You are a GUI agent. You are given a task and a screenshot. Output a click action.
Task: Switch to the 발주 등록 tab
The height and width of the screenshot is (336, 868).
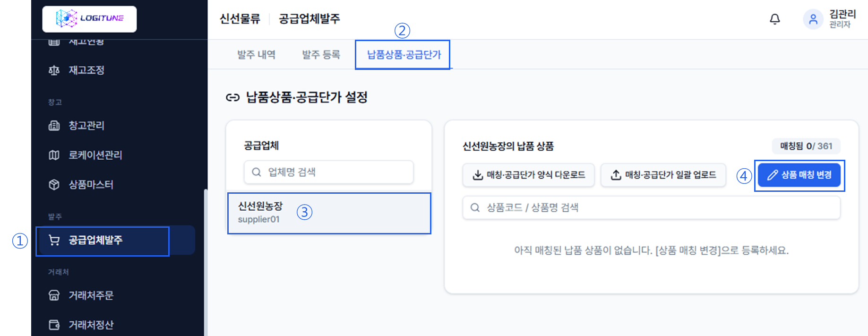(x=321, y=55)
